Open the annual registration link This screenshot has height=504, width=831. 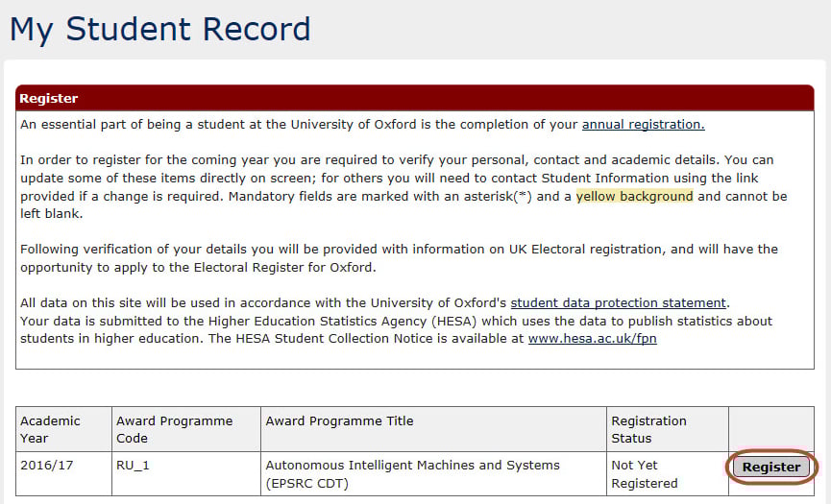coord(643,124)
